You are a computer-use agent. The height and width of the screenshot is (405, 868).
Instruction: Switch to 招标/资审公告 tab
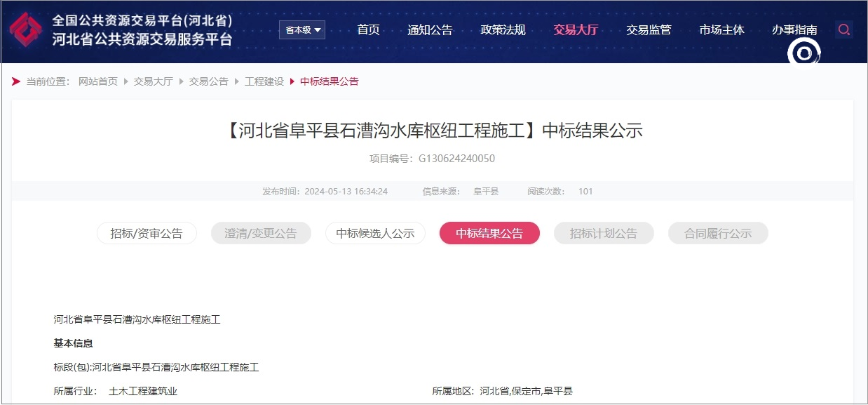pos(147,234)
